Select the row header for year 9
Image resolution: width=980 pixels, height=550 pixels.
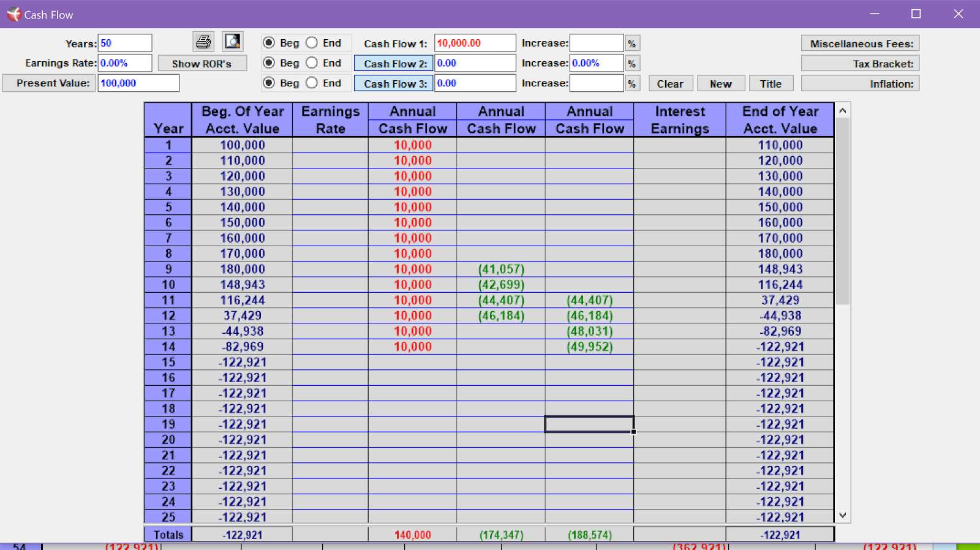coord(168,269)
